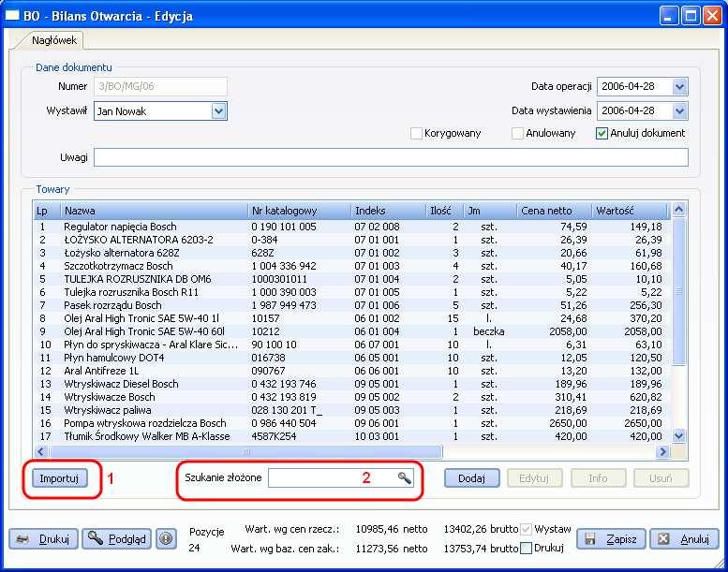This screenshot has width=728, height=572.
Task: Click in the Uwagi text field
Action: click(391, 157)
